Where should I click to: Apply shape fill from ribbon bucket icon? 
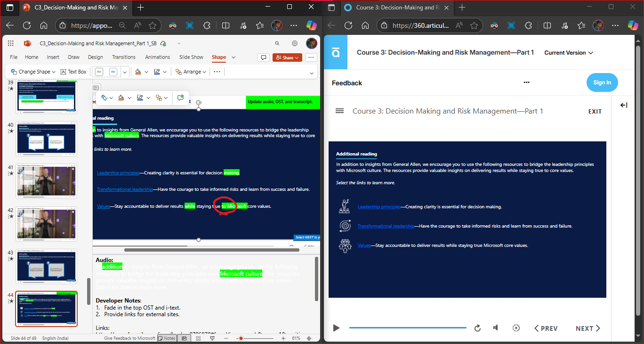tap(138, 72)
